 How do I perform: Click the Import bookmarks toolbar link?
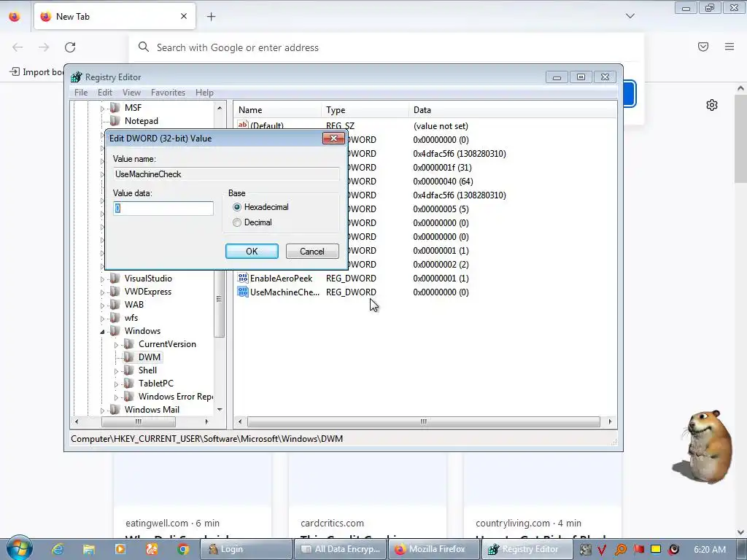(x=36, y=72)
